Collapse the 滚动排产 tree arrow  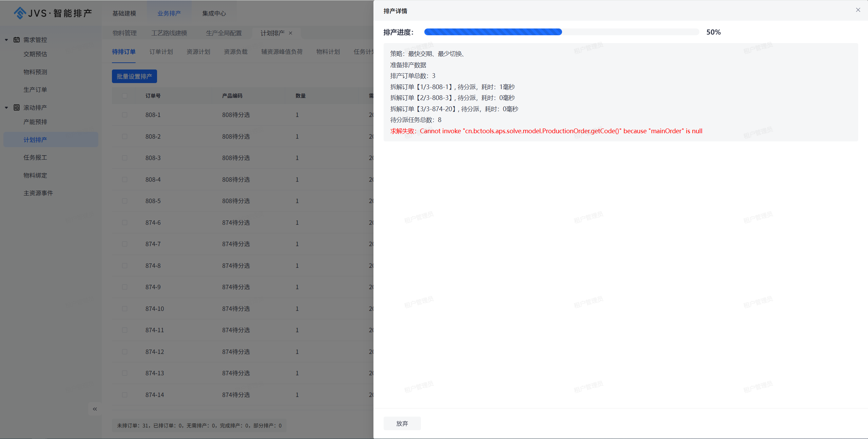click(x=6, y=107)
